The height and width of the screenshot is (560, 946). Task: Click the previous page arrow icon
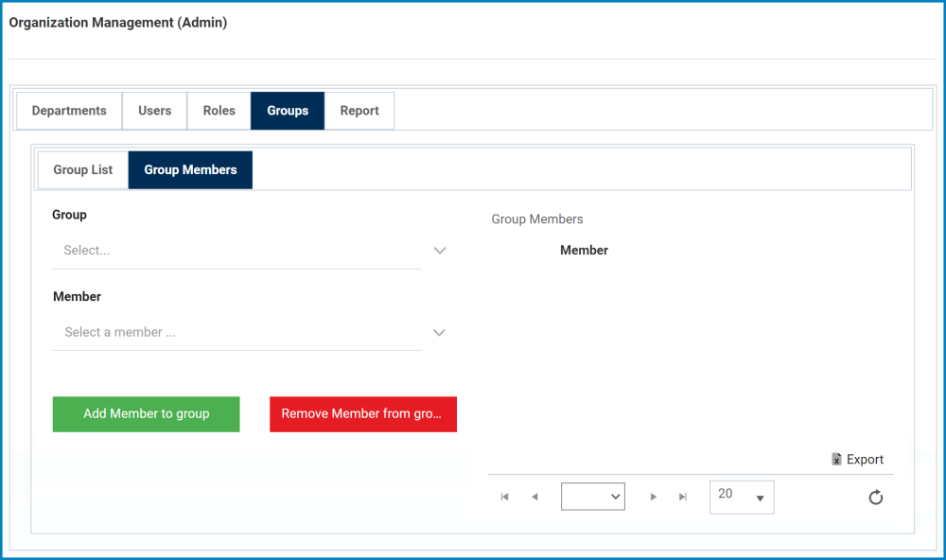tap(534, 496)
